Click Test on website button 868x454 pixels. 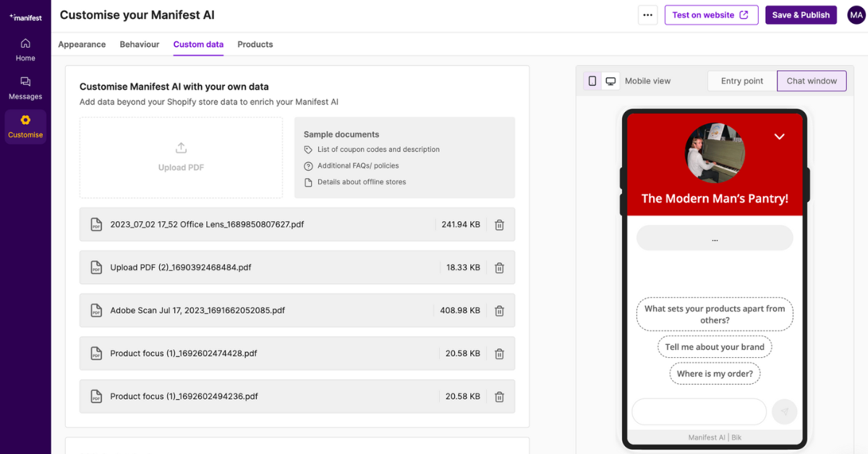point(711,15)
